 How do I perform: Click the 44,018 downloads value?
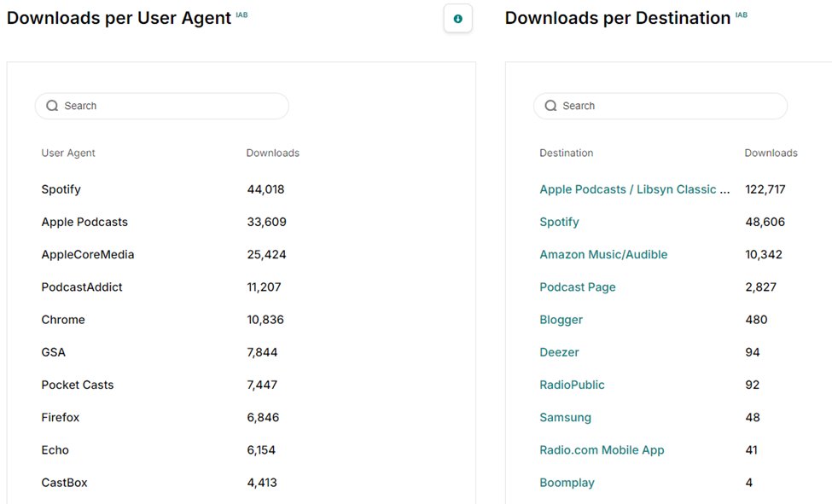266,189
